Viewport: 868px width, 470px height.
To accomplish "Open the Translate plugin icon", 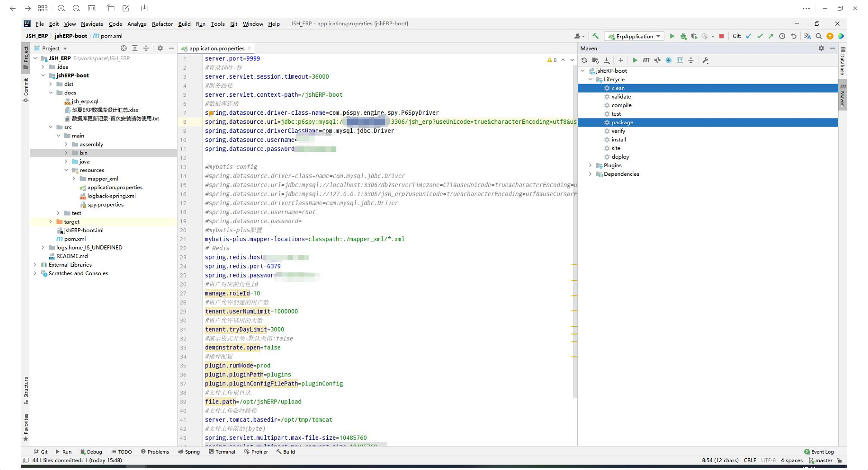I will 807,36.
